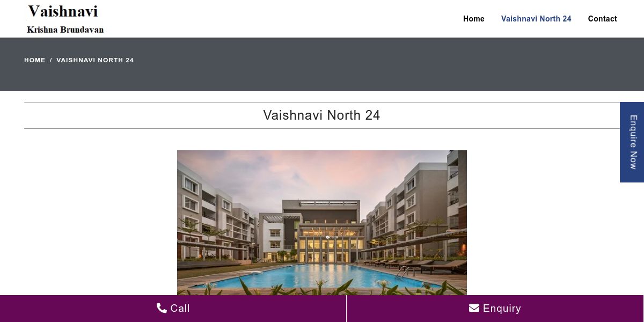
Task: Click the apartment pool photo
Action: coord(322,223)
